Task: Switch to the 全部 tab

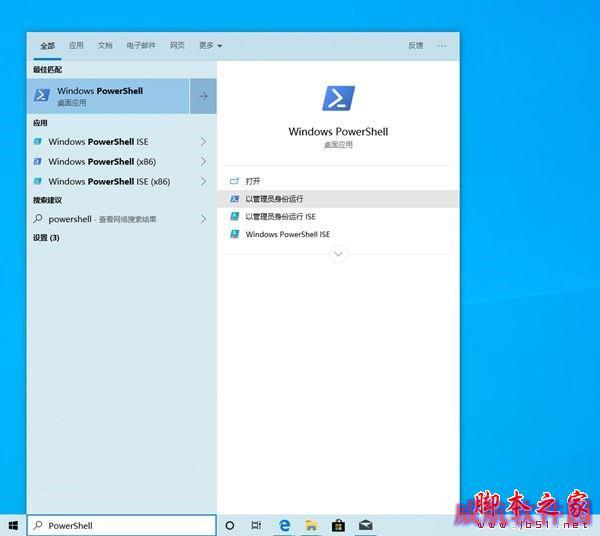Action: [x=47, y=46]
